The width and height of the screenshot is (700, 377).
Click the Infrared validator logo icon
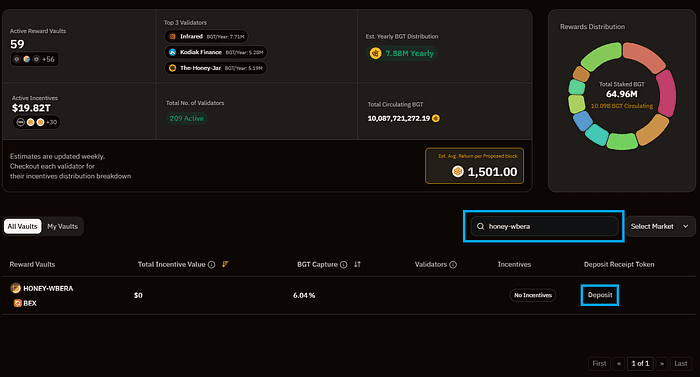point(172,37)
